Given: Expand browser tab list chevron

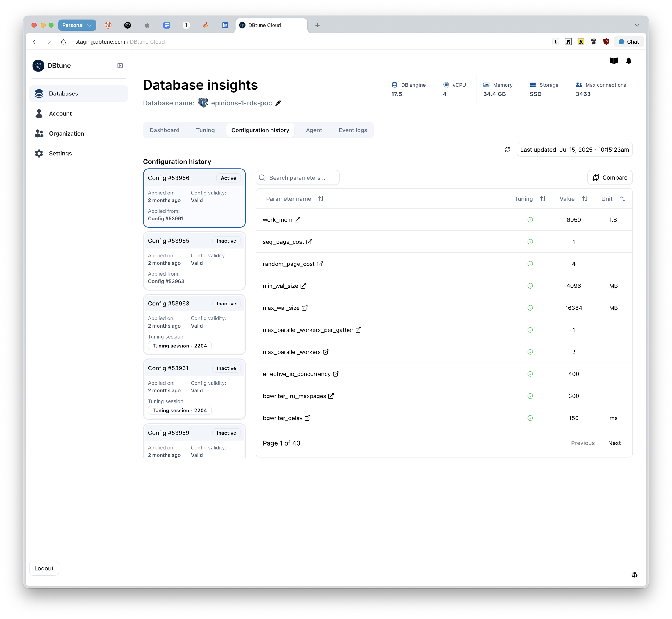Looking at the screenshot, I should 637,25.
